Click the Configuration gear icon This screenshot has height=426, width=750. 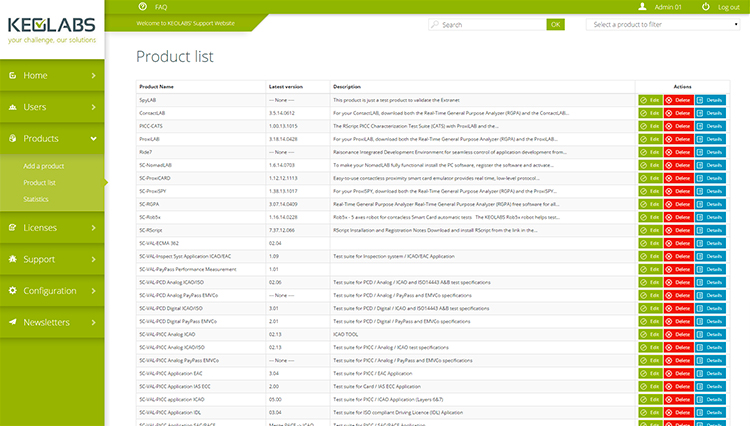pyautogui.click(x=13, y=290)
